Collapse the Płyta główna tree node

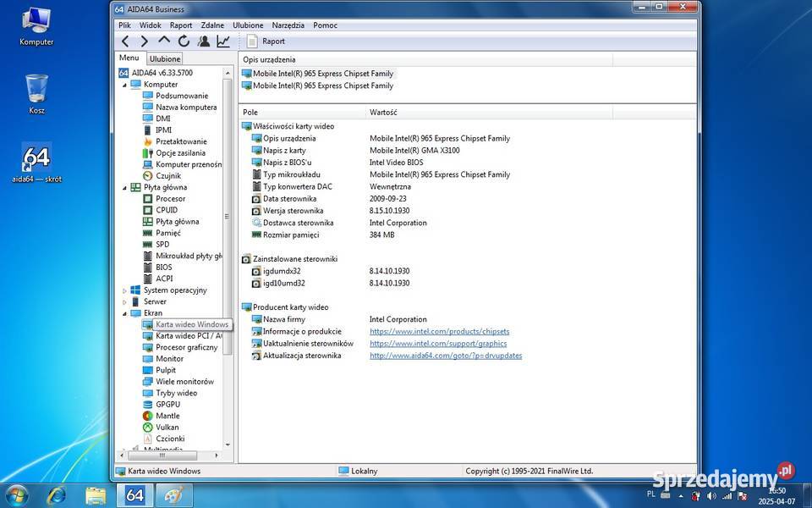click(x=124, y=187)
